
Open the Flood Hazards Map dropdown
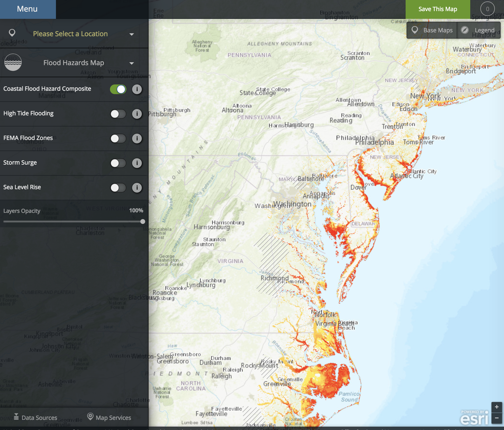(74, 63)
